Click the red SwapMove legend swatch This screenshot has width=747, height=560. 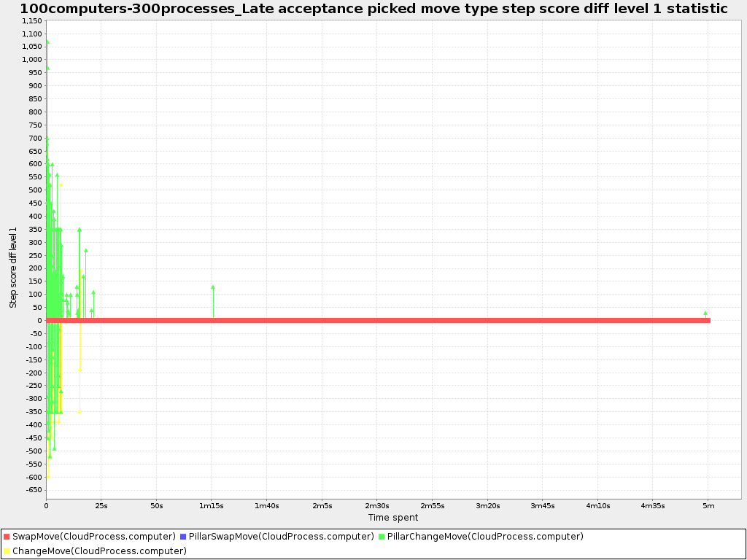pos(7,536)
